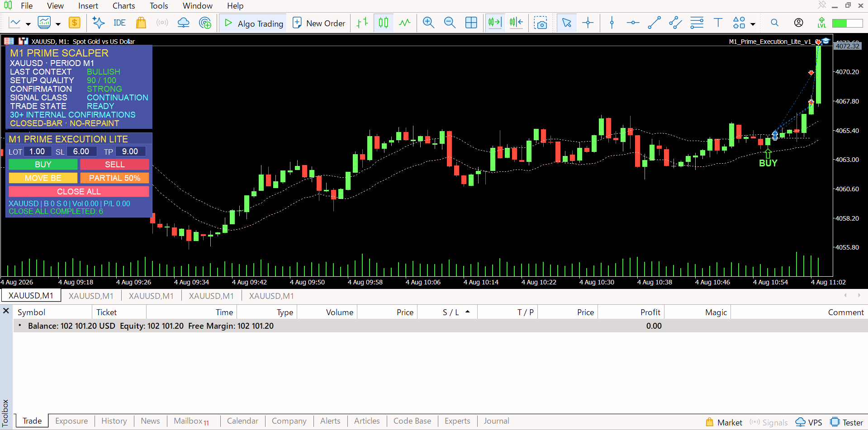The width and height of the screenshot is (868, 430).
Task: Open the Charts menu
Action: pos(124,6)
